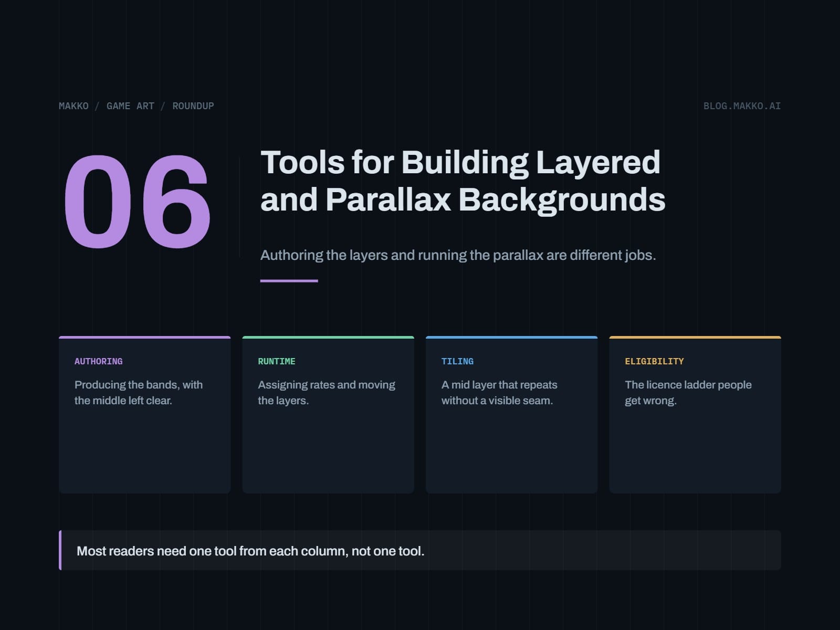The width and height of the screenshot is (840, 630).
Task: Click 'A mid layer that repeats' description
Action: 499,393
